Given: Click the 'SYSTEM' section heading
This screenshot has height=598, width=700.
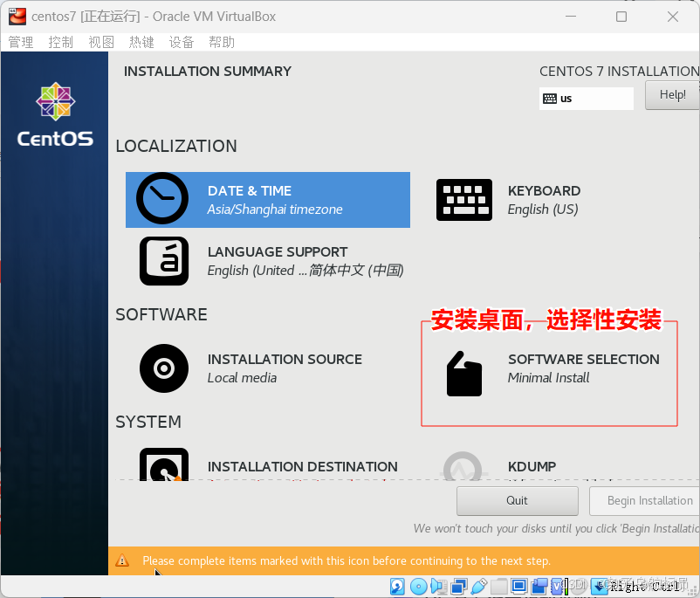Looking at the screenshot, I should coord(148,422).
